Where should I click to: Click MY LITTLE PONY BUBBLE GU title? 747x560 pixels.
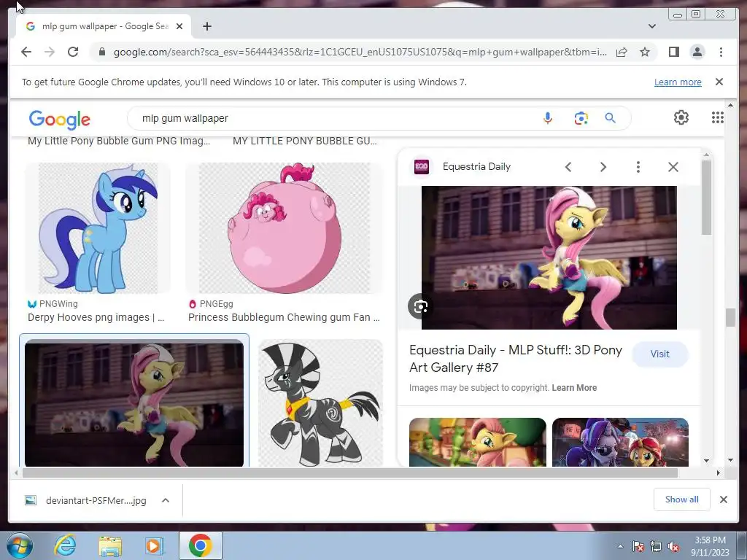(x=305, y=141)
